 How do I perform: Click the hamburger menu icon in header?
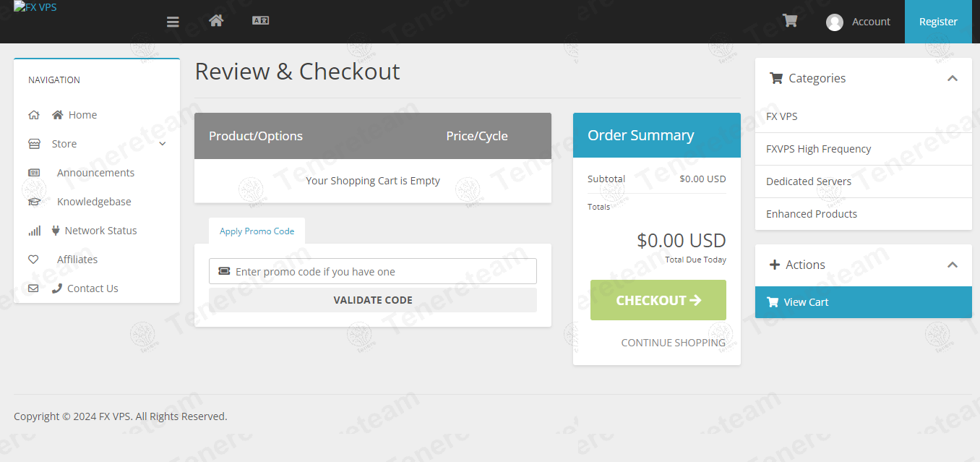(x=173, y=22)
